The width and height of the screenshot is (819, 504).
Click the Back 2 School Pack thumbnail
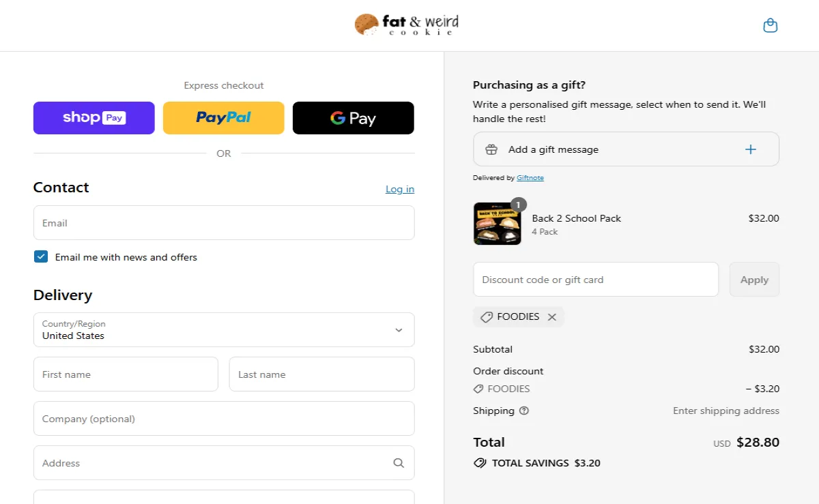point(497,223)
